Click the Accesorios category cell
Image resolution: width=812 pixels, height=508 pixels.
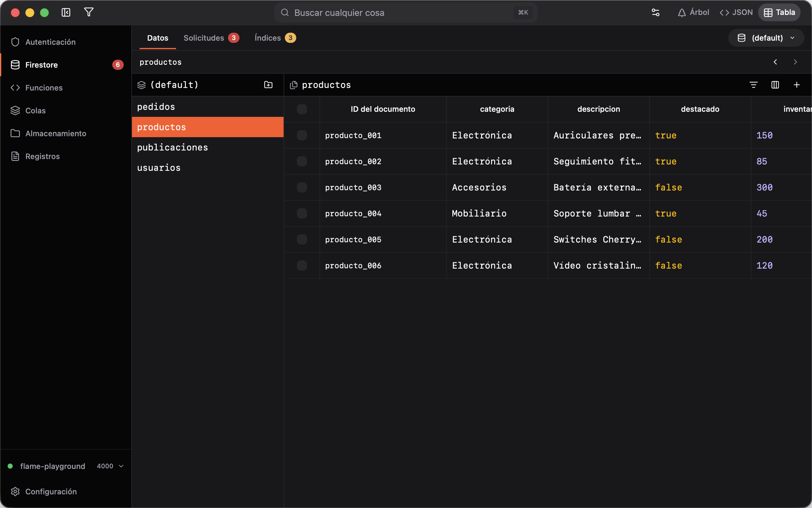pos(497,187)
